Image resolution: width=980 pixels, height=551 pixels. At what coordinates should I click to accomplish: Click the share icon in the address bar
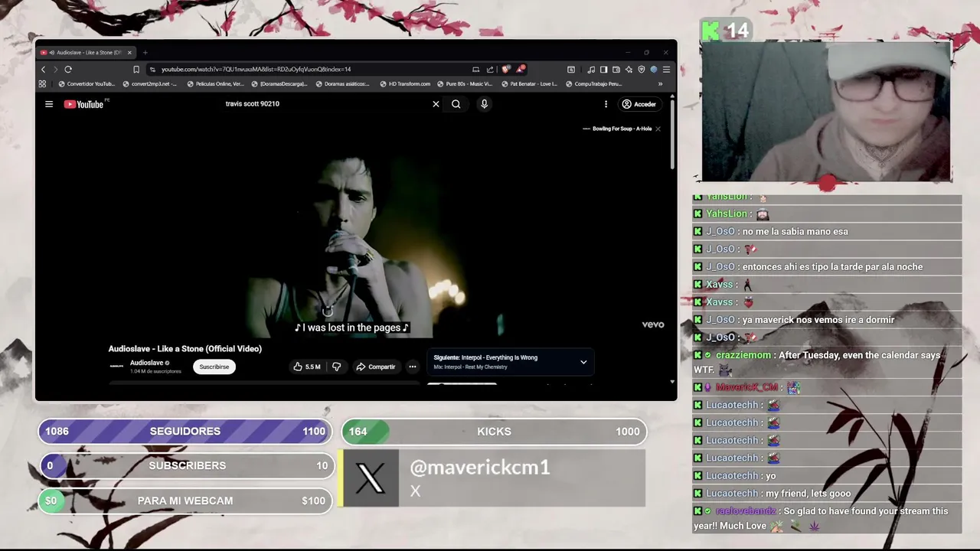pyautogui.click(x=490, y=69)
